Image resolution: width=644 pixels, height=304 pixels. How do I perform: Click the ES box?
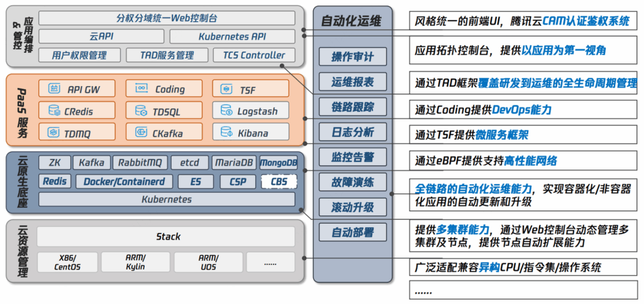196,182
